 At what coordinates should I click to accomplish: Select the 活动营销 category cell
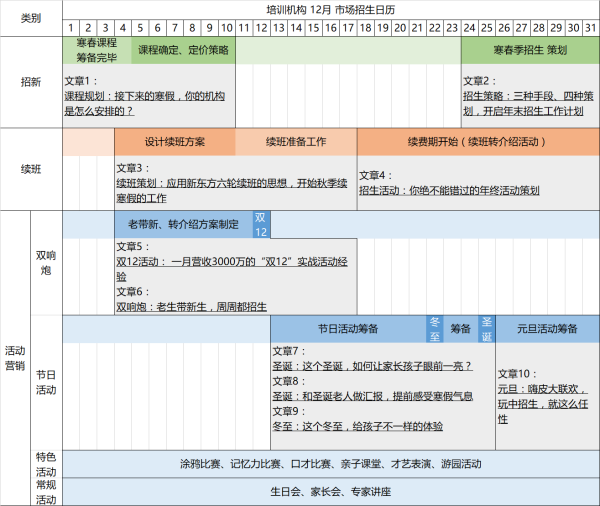point(15,358)
